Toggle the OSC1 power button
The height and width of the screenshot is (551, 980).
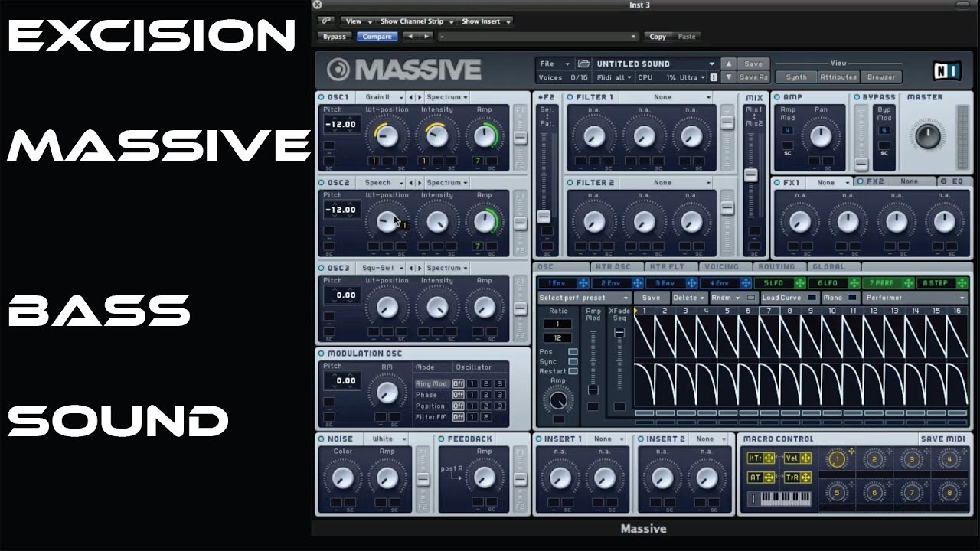point(322,97)
